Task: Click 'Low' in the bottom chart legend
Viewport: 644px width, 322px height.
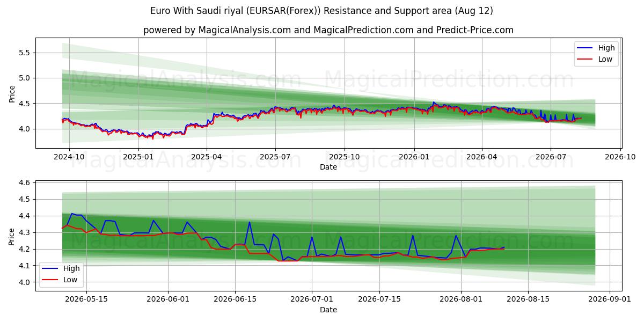Action: click(x=70, y=280)
